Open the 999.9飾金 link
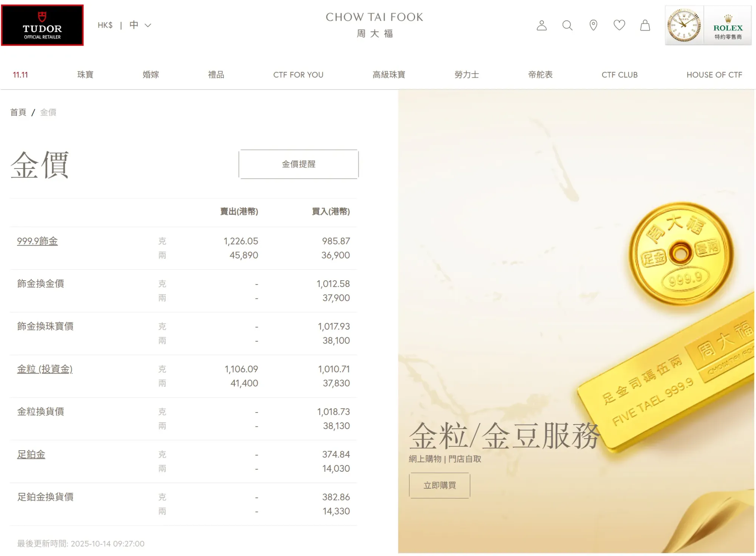This screenshot has height=556, width=756. pos(37,241)
